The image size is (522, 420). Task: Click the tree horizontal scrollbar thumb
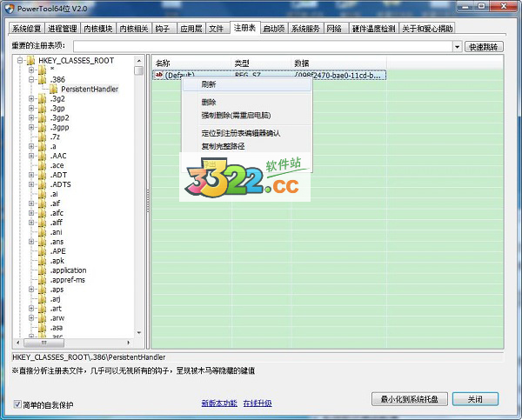click(43, 343)
